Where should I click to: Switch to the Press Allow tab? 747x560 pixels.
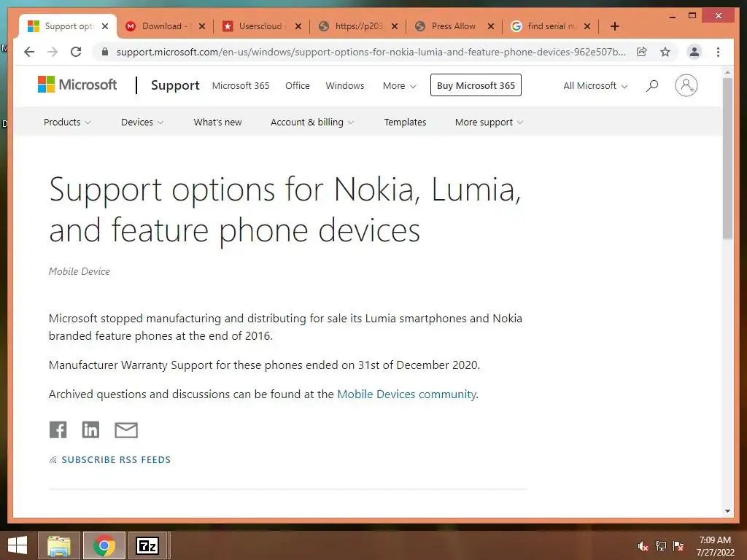click(454, 26)
